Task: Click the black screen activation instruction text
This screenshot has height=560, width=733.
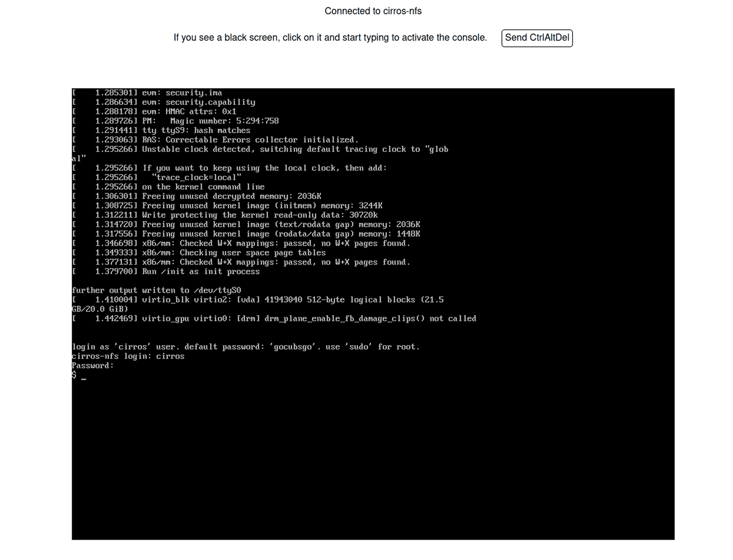Action: click(x=330, y=38)
